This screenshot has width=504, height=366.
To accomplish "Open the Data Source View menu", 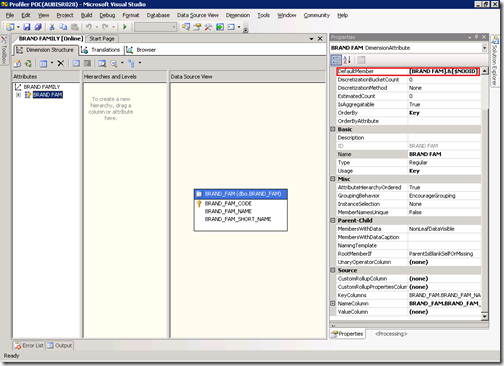I will coord(198,15).
